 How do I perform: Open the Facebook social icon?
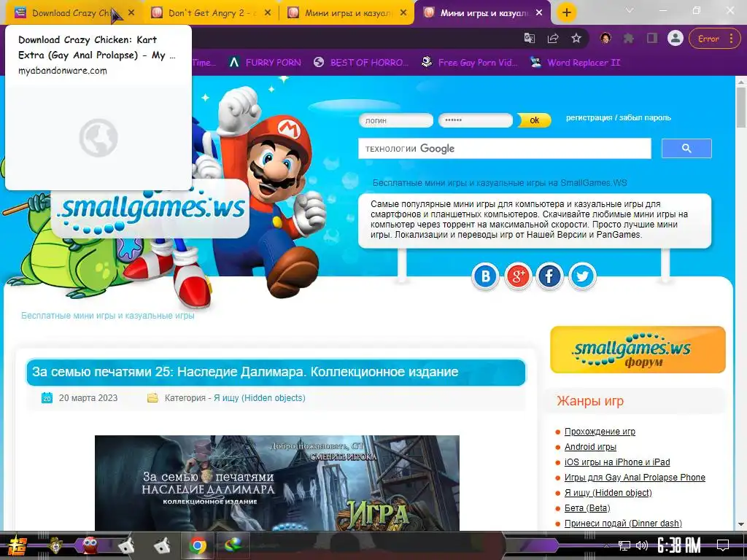point(550,276)
